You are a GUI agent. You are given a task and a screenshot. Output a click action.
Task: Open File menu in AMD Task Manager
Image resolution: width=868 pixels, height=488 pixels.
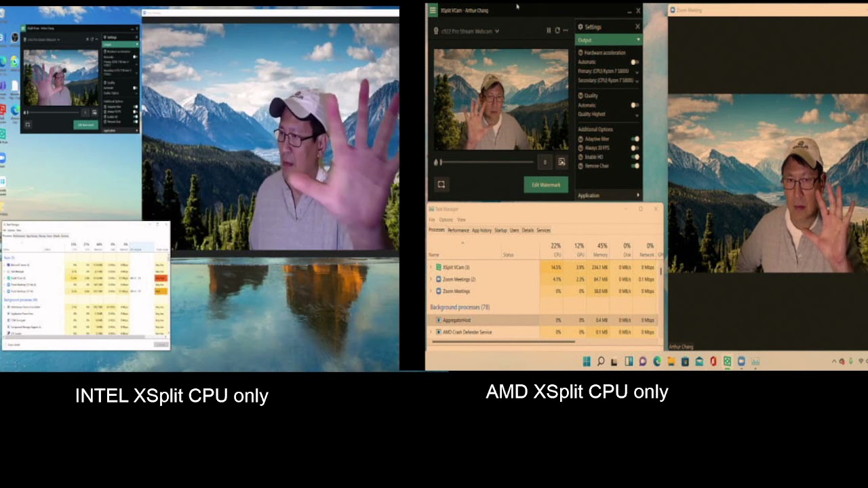point(431,220)
